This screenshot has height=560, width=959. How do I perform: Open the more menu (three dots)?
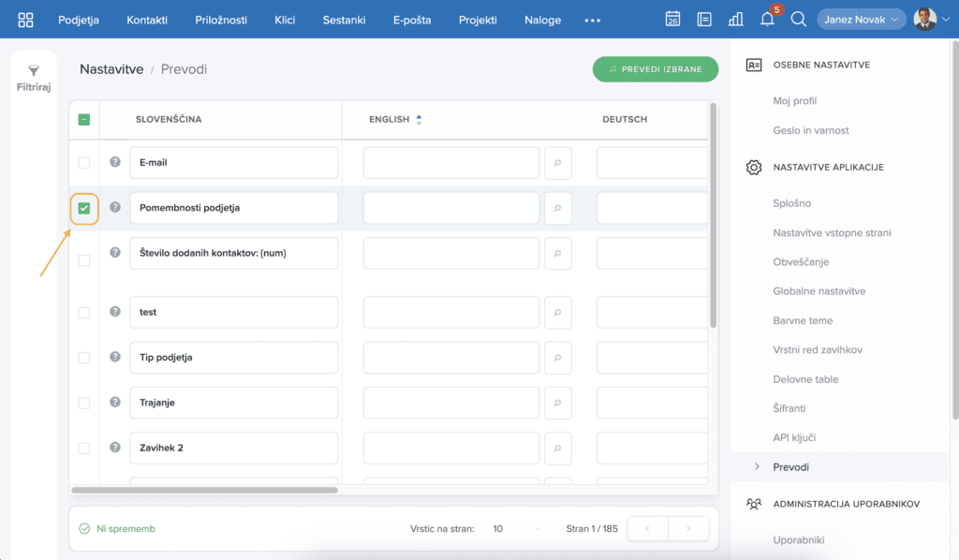(592, 20)
